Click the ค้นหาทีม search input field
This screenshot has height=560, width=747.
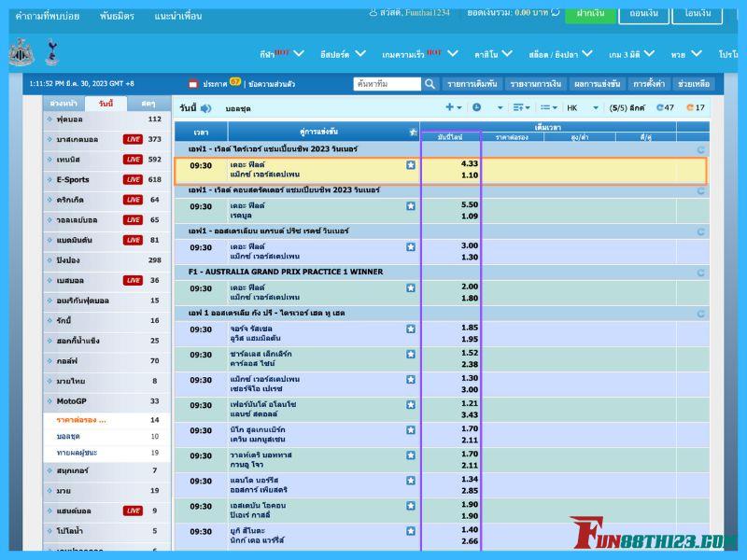387,84
